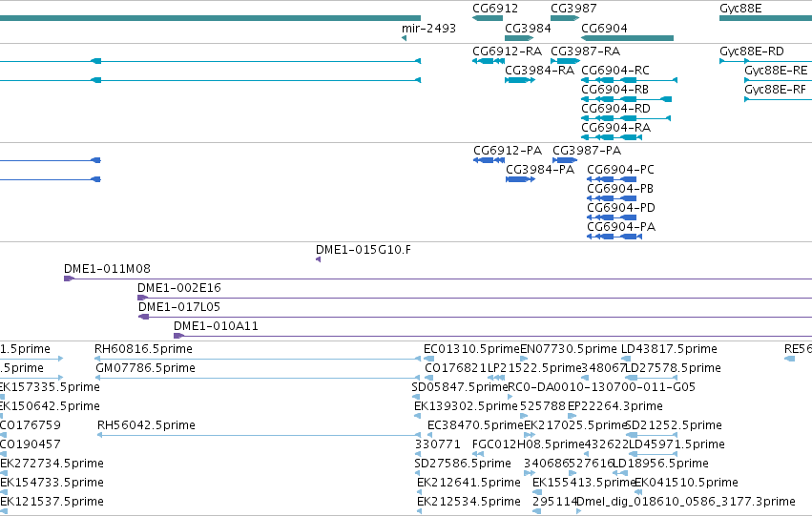This screenshot has height=516, width=812.
Task: Click the CG3984 gene label
Action: [x=528, y=28]
